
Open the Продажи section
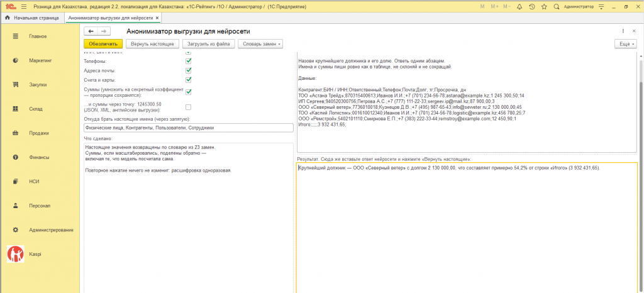pos(39,133)
